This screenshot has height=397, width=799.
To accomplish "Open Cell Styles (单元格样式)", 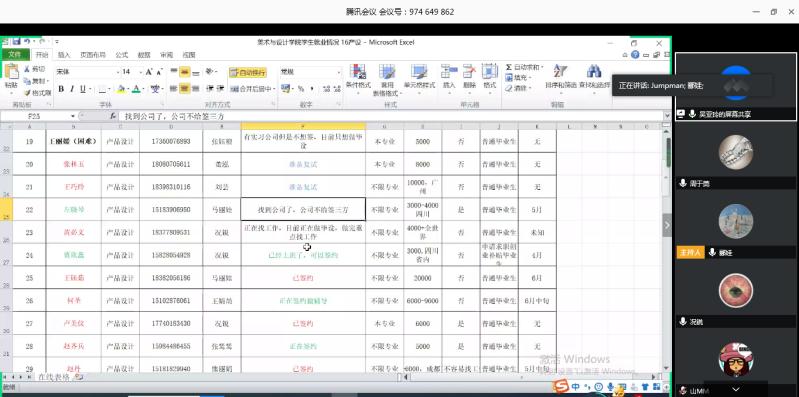I will coord(419,77).
